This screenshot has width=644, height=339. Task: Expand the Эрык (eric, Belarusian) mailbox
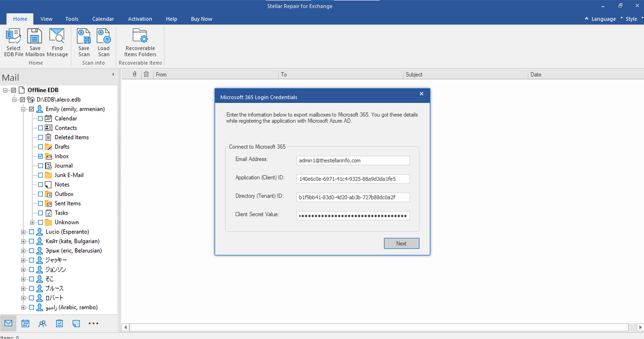pyautogui.click(x=23, y=250)
